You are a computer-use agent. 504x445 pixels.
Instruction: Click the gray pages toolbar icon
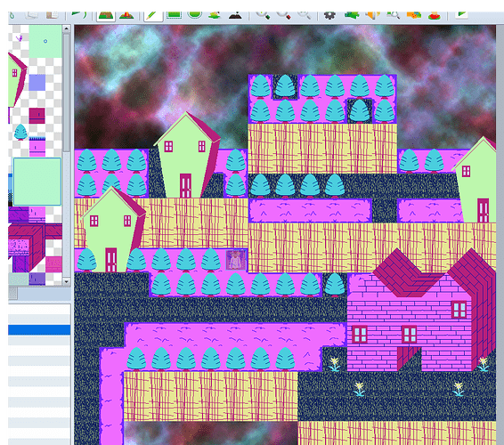(32, 15)
